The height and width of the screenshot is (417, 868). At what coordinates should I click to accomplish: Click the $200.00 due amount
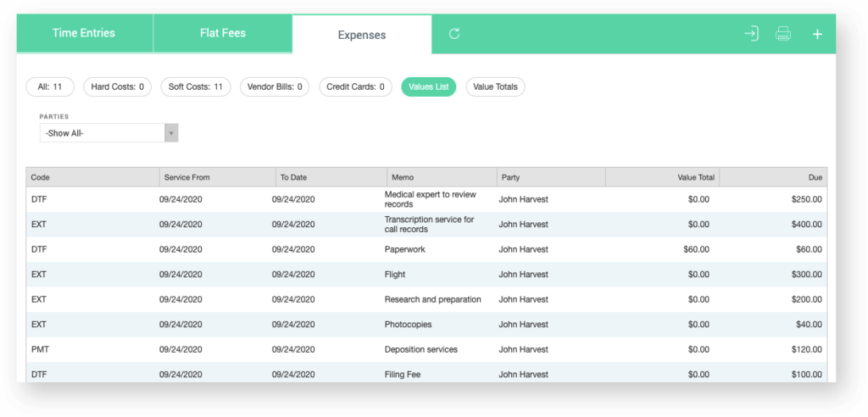(807, 299)
